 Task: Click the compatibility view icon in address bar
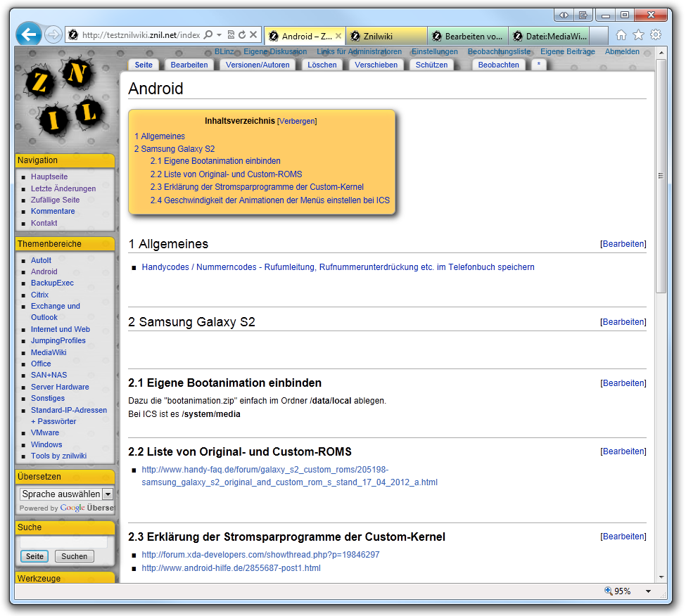pos(231,34)
